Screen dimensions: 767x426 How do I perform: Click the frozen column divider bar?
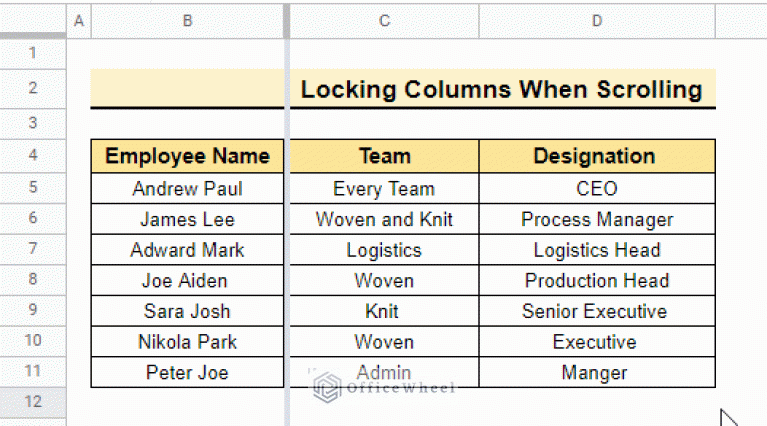287,215
